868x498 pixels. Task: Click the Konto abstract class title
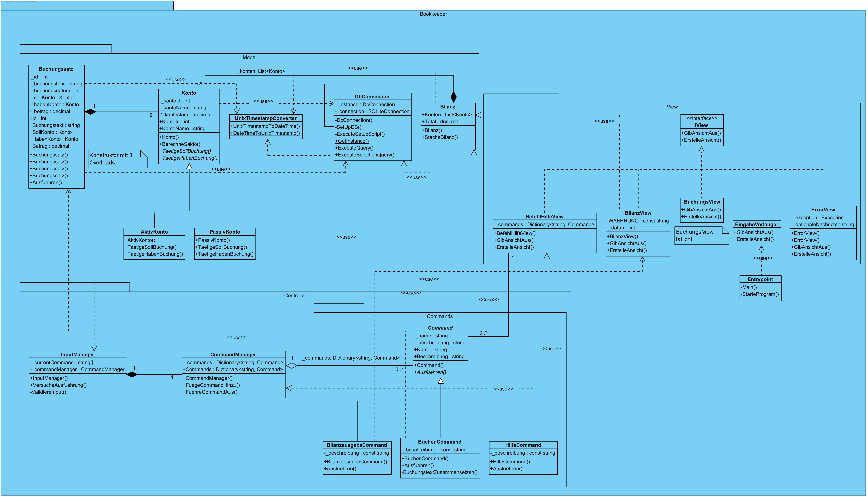coord(189,93)
